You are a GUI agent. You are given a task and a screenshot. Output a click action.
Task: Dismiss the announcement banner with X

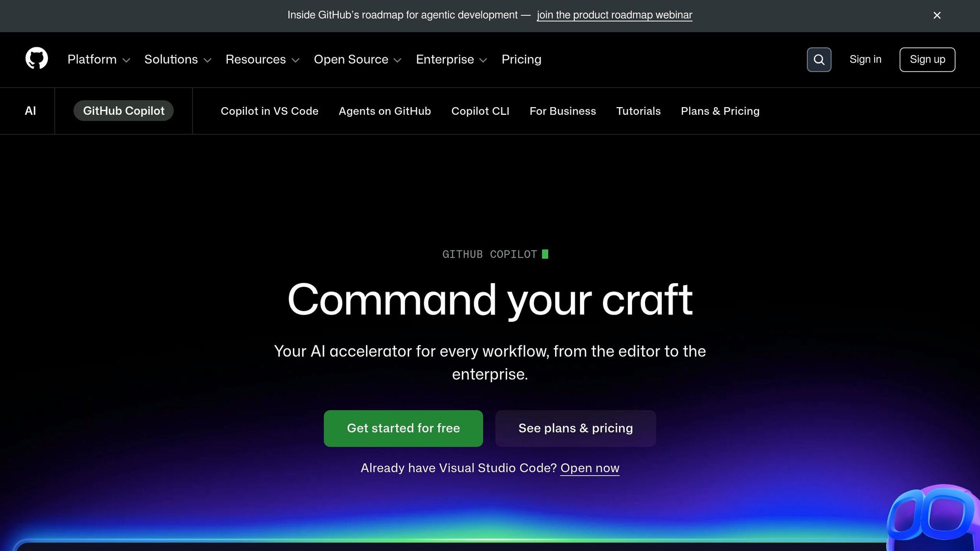(x=937, y=15)
